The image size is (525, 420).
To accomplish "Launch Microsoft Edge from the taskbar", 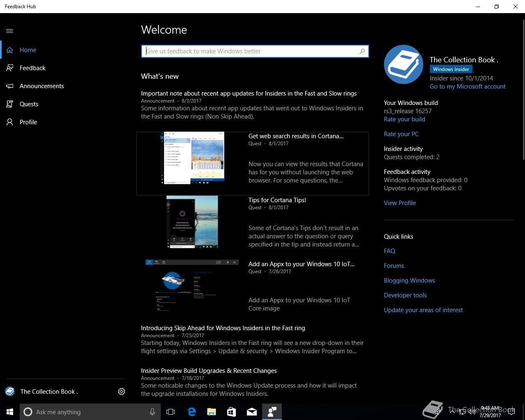I will 191,412.
